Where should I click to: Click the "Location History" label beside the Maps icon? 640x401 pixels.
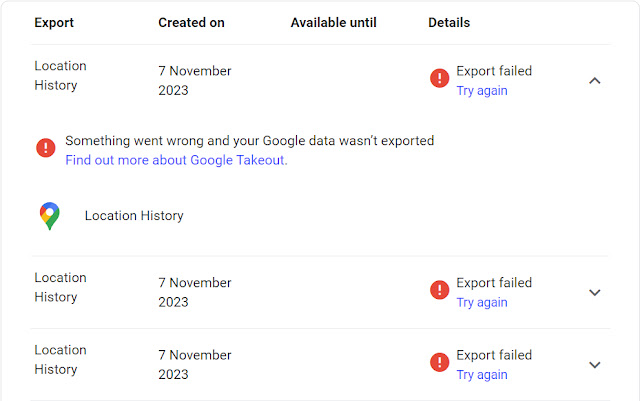[134, 215]
